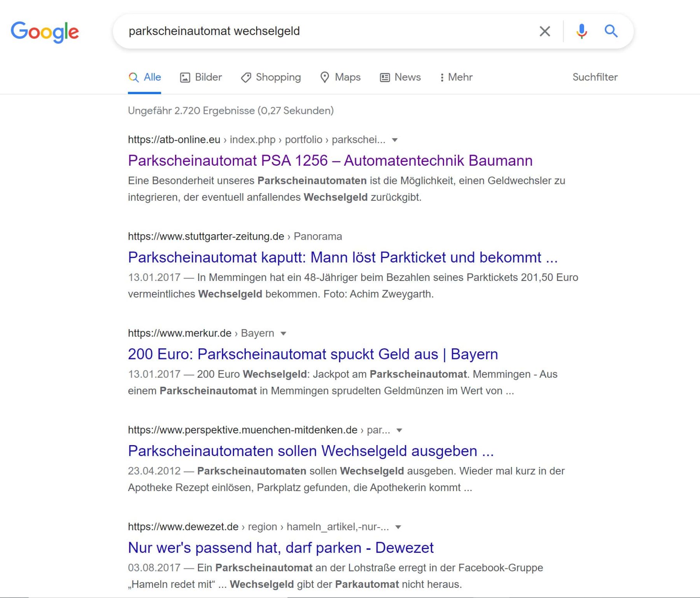Click the blue magnifying glass search icon
The width and height of the screenshot is (700, 598).
[x=611, y=31]
